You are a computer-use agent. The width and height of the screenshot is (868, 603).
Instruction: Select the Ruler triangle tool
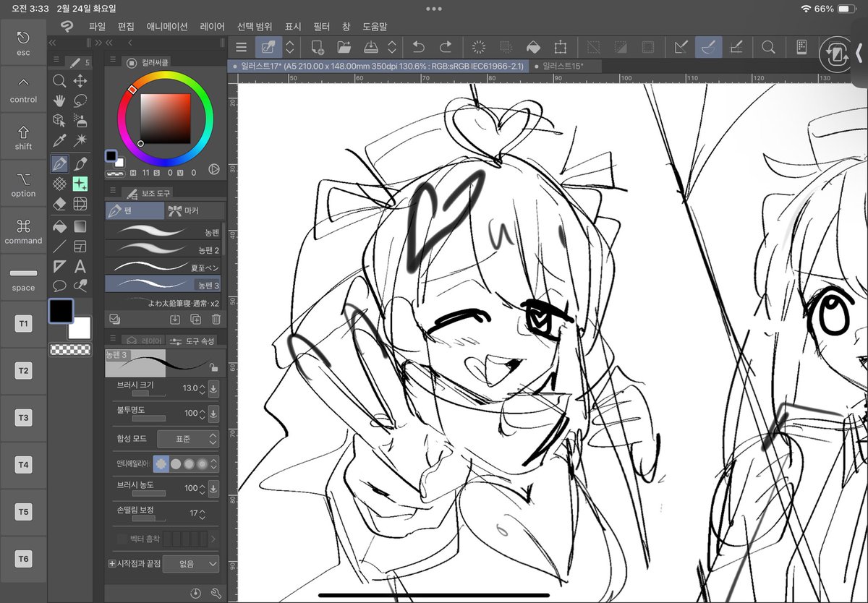click(60, 266)
